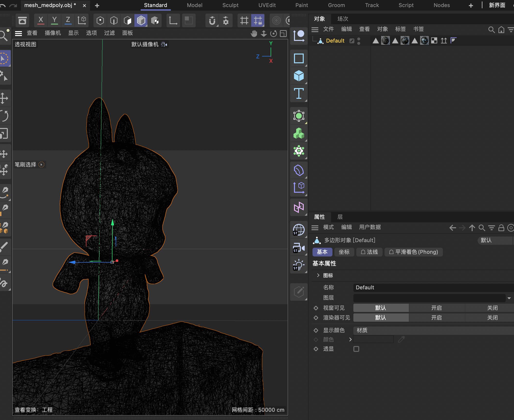Screen dimensions: 514x420
Task: Set 视窗可见 to 开启
Action: click(437, 308)
